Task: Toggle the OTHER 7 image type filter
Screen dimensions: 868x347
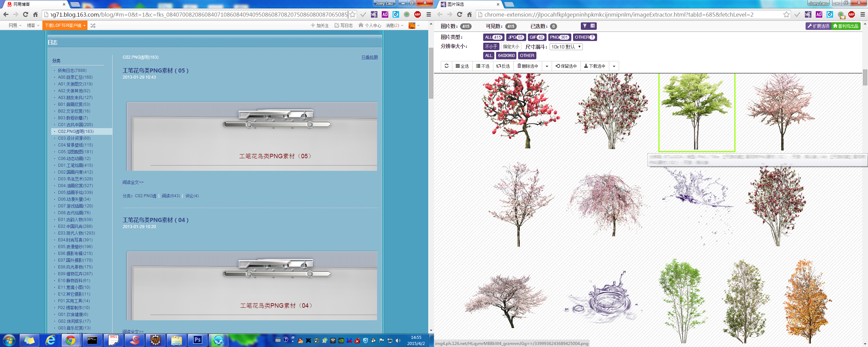Action: [585, 37]
